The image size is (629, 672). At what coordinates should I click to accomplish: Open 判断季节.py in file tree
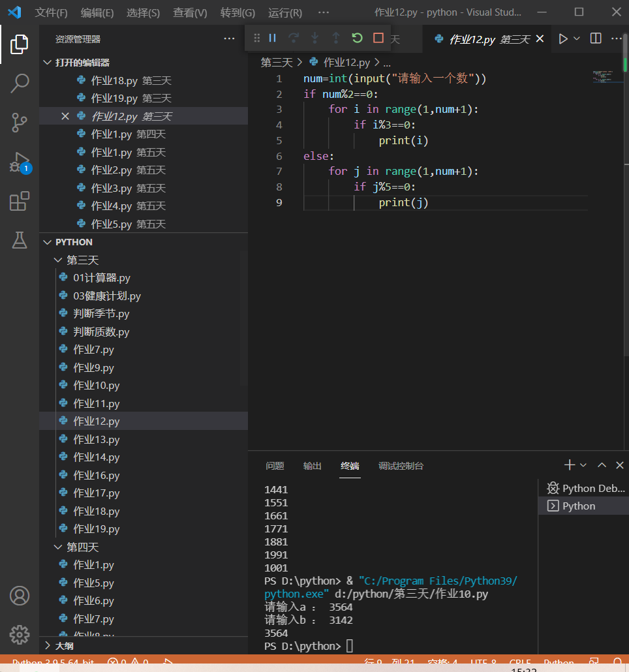pyautogui.click(x=144, y=314)
